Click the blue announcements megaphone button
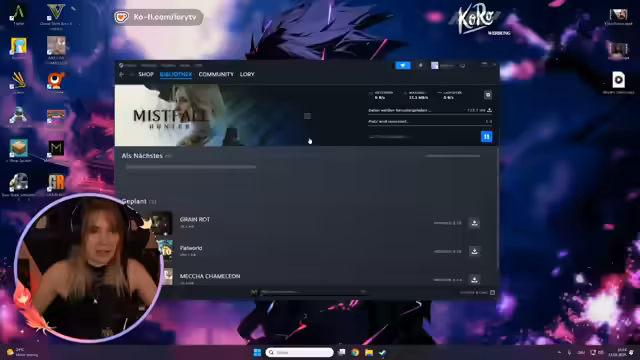This screenshot has width=640, height=360. pyautogui.click(x=402, y=65)
